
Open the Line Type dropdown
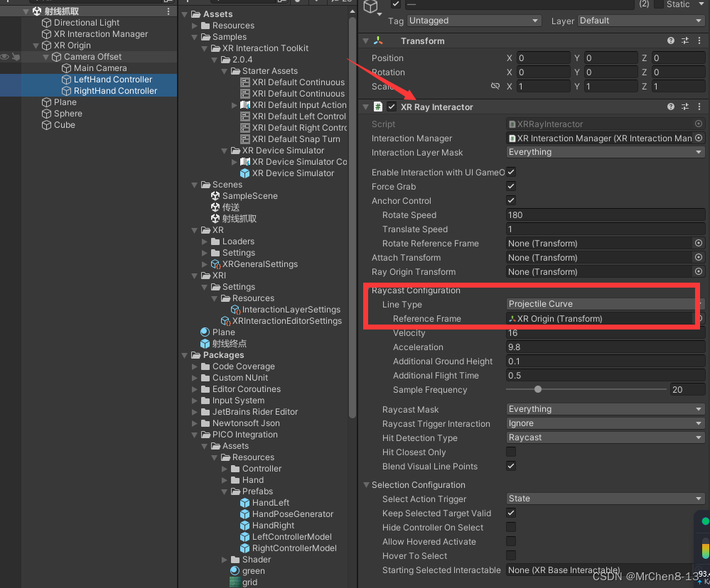pyautogui.click(x=605, y=303)
